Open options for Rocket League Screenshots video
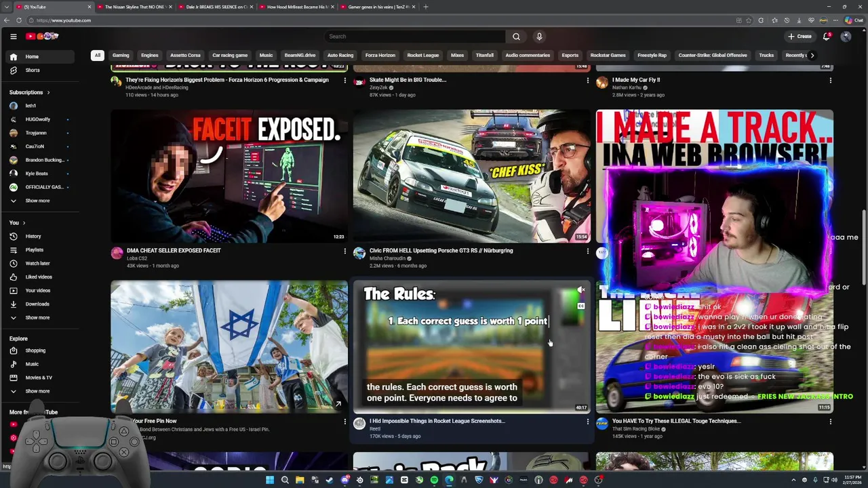The width and height of the screenshot is (868, 488). tap(587, 422)
